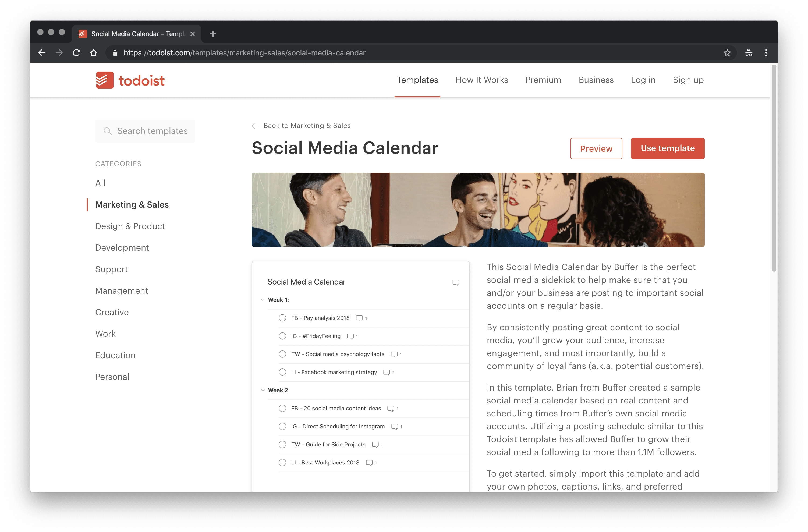This screenshot has height=532, width=808.
Task: Collapse the Week 1 section
Action: pyautogui.click(x=263, y=299)
